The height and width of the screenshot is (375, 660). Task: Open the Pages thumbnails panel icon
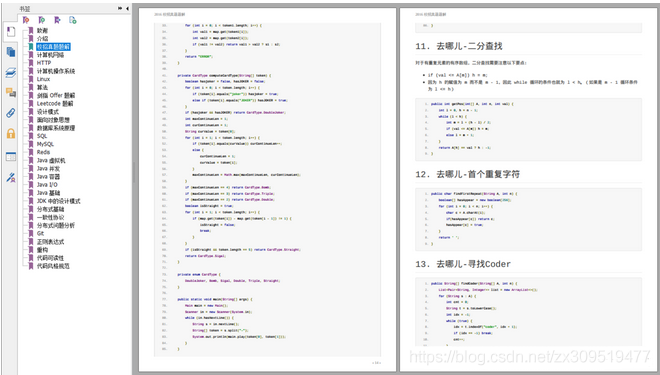(x=11, y=52)
